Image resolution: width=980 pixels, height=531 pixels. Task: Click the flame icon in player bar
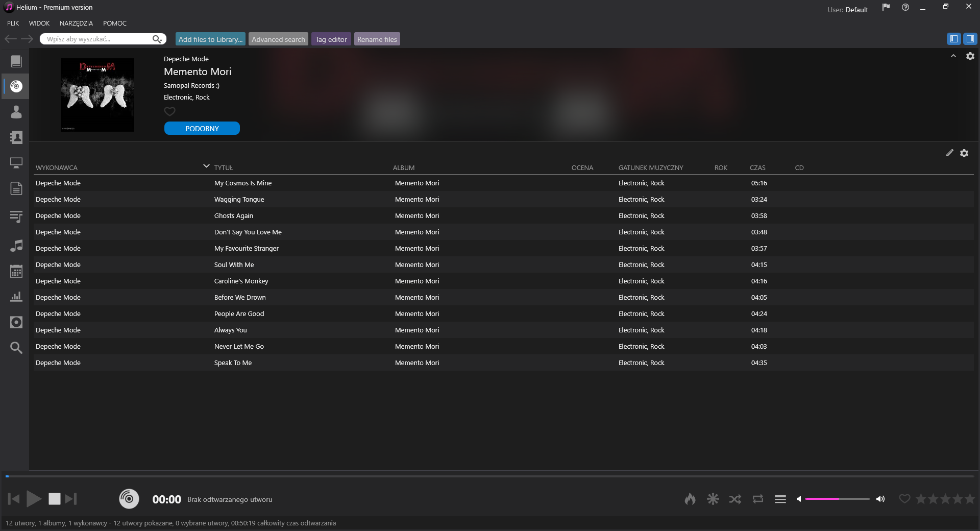(x=690, y=499)
